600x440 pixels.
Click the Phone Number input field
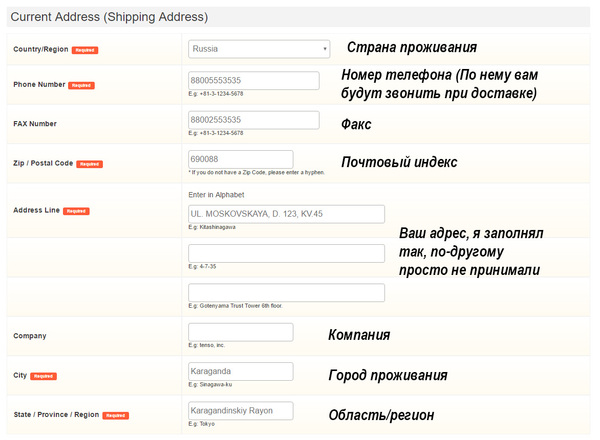(253, 80)
